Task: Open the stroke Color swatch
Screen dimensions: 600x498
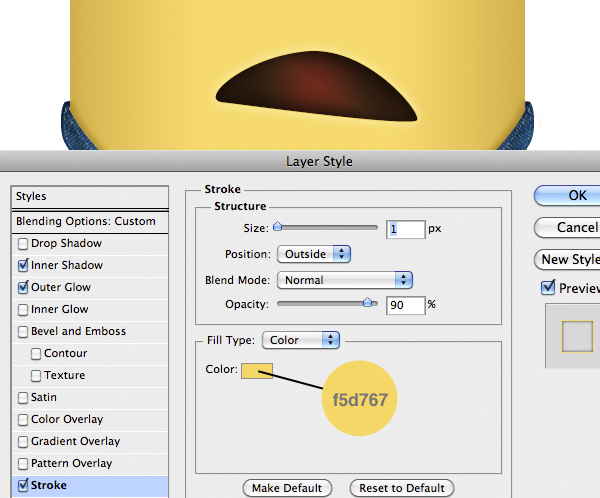Action: 256,371
